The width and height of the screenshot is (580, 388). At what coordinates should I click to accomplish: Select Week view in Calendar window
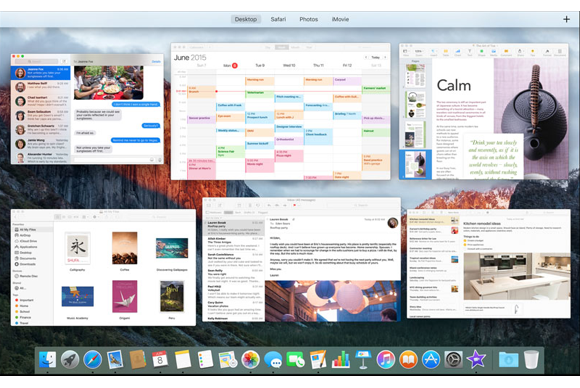pos(281,47)
